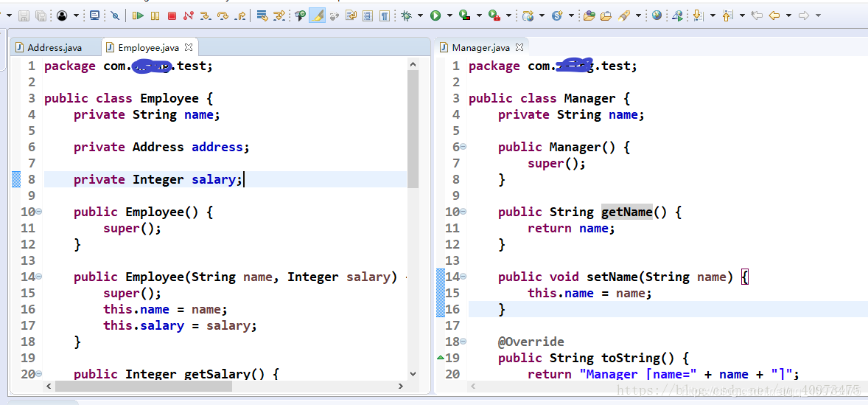Click 'public class Employee {' line
868x405 pixels.
(128, 98)
